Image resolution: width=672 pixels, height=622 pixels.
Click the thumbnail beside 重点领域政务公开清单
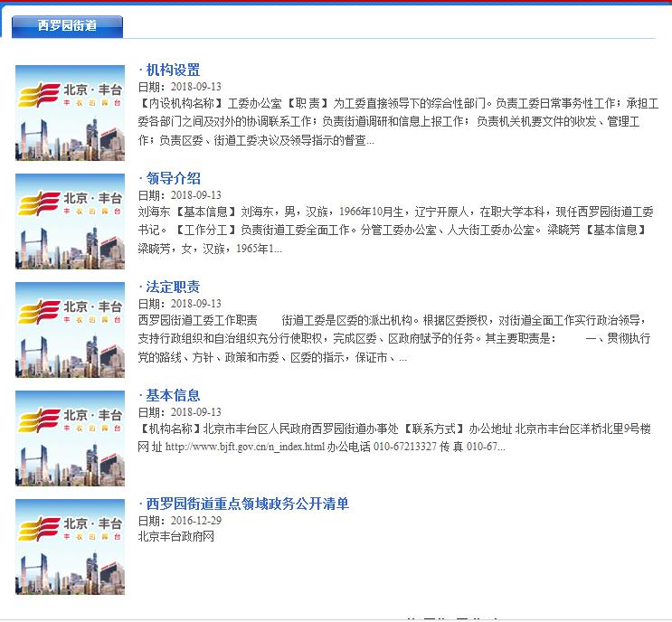(x=71, y=547)
